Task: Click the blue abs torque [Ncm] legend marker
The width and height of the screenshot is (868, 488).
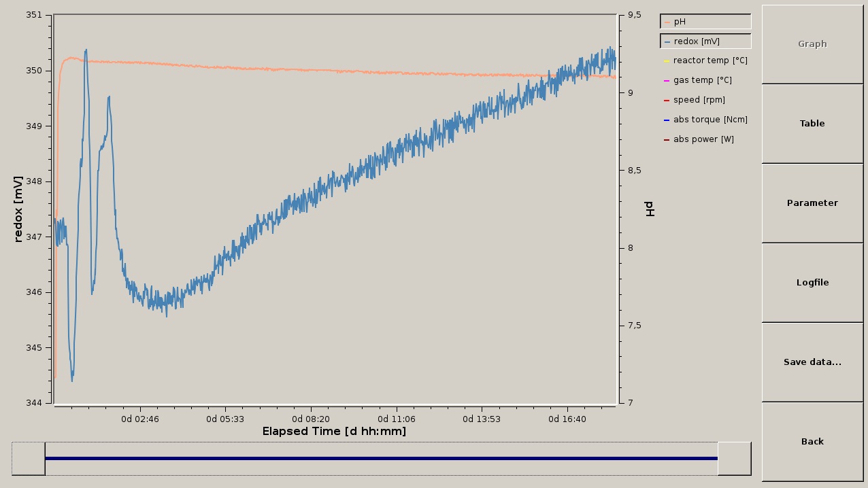Action: point(665,119)
